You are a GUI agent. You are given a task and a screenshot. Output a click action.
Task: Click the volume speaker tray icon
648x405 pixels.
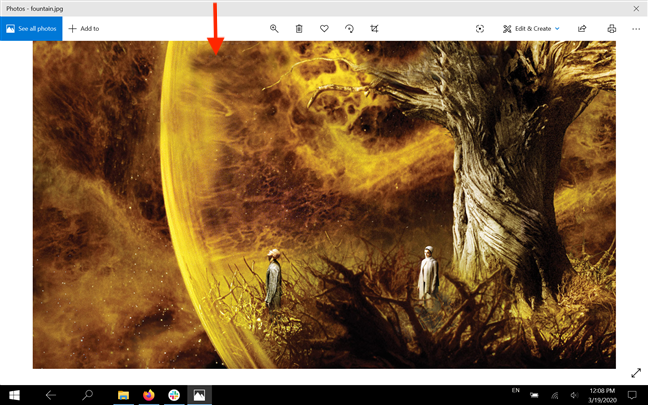tap(574, 395)
